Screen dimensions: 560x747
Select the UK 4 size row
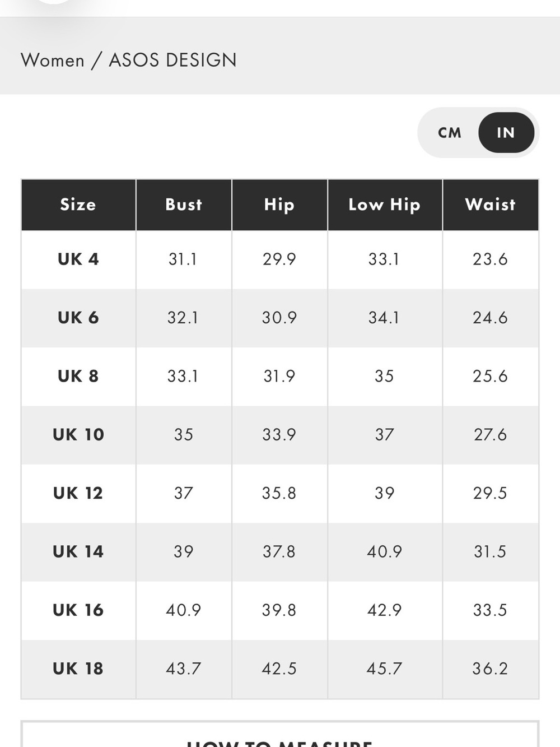click(280, 259)
